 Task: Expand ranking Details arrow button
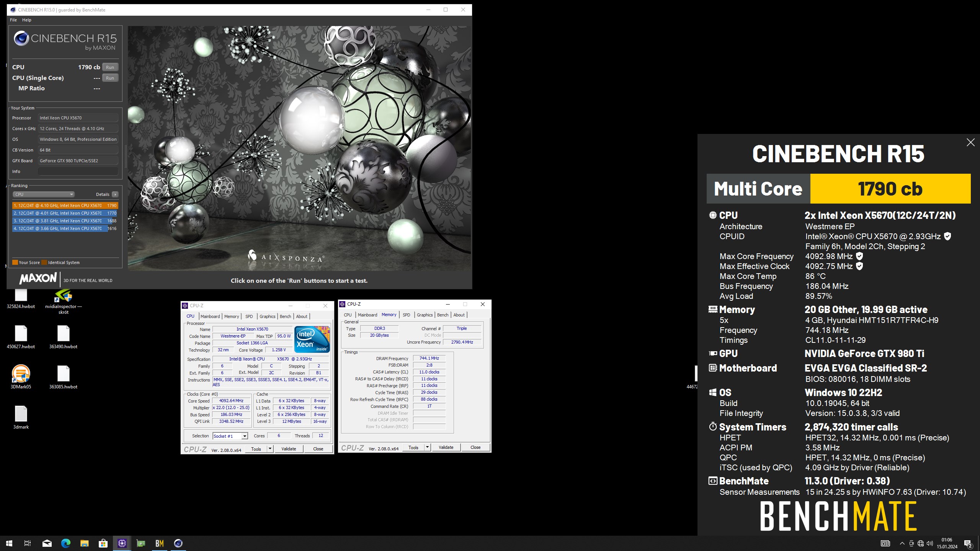click(115, 194)
